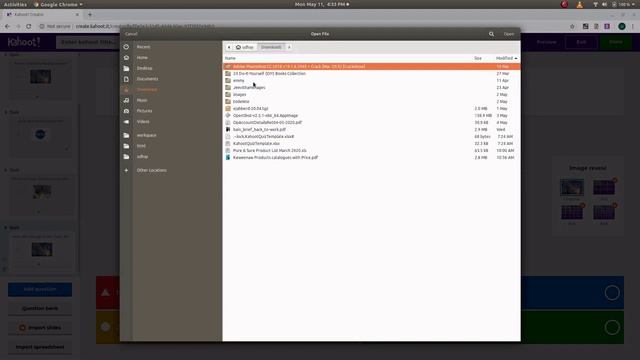The height and width of the screenshot is (360, 640).
Task: Click Done button in Kahoot header
Action: [x=616, y=42]
